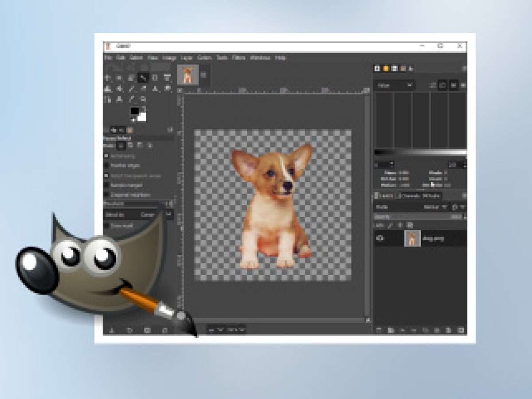
Task: Select the Fuzzy Select tool in toolbox
Action: pos(143,78)
